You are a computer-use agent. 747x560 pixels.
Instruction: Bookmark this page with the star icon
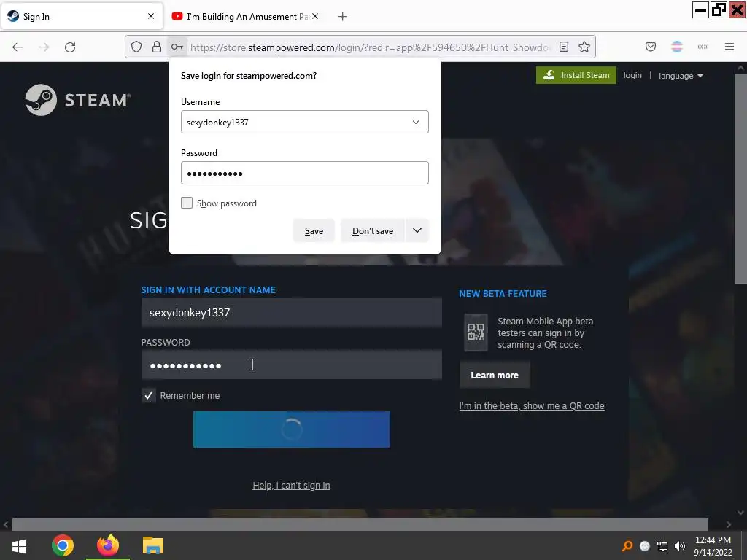584,47
